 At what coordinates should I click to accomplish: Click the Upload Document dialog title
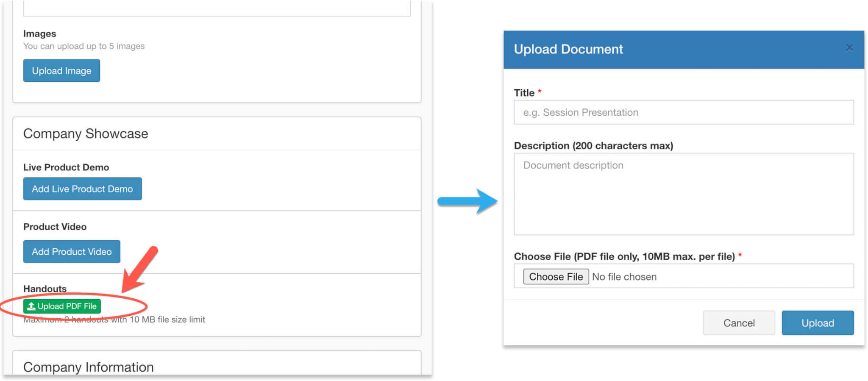click(x=568, y=49)
